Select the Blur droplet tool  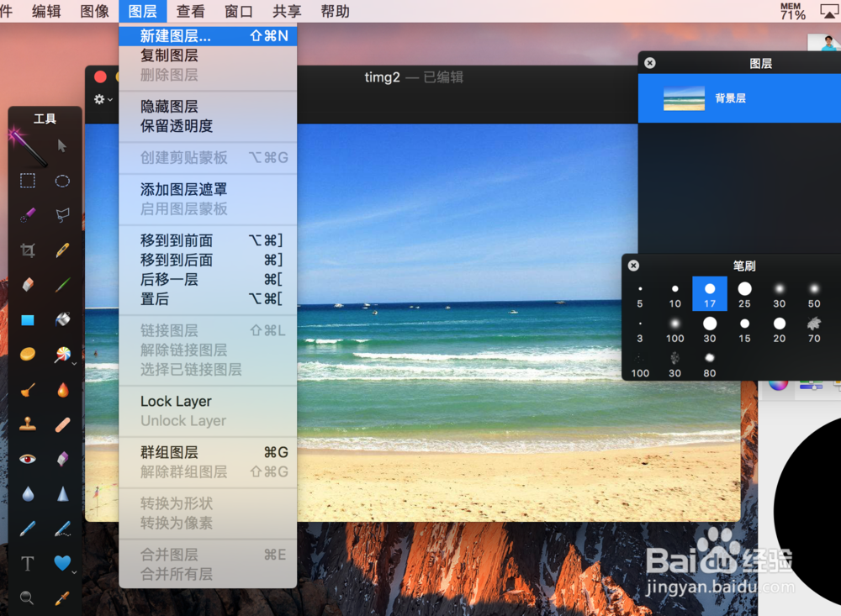(28, 493)
